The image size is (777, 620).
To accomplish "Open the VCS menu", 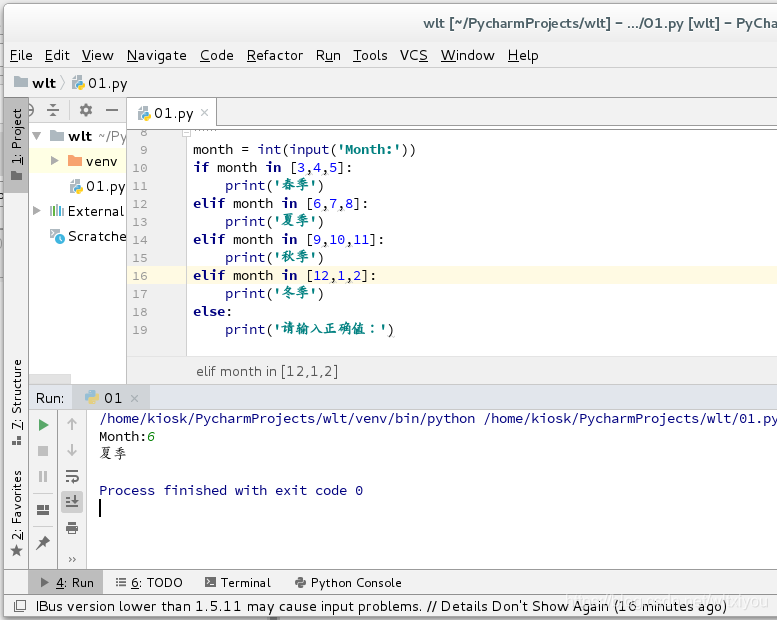I will pyautogui.click(x=414, y=55).
